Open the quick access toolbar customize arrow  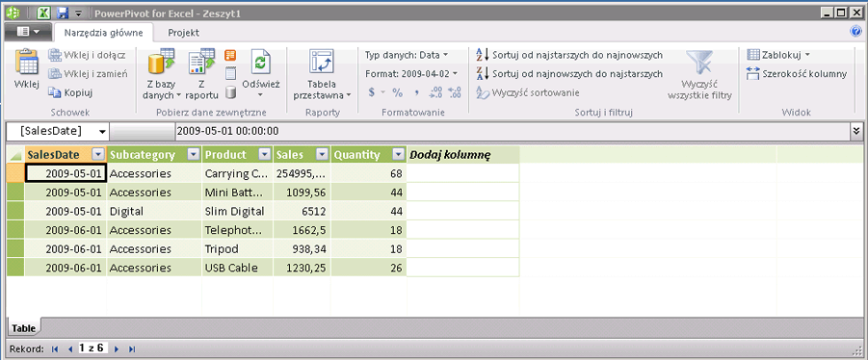79,13
